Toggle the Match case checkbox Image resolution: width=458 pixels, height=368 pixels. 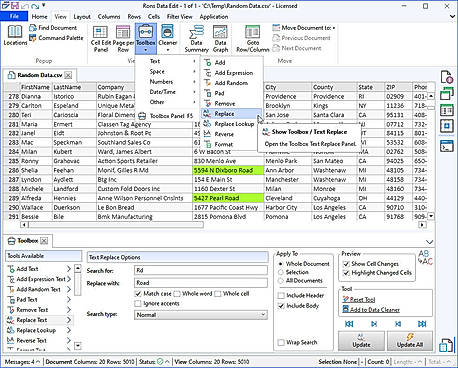click(x=138, y=294)
